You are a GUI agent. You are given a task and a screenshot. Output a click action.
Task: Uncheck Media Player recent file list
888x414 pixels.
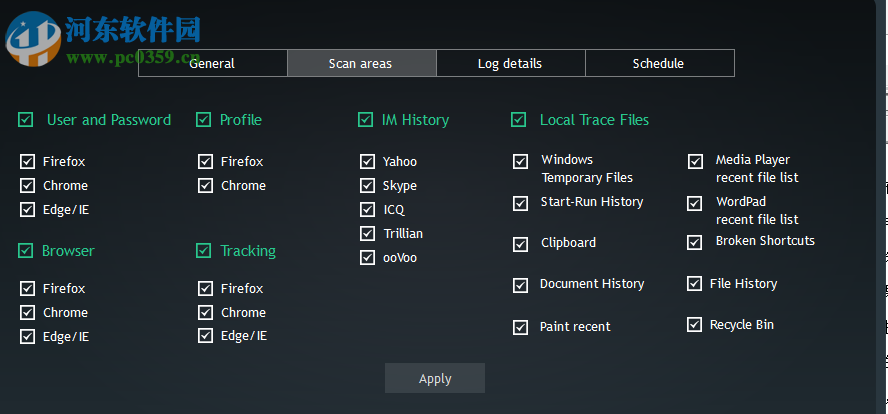point(695,161)
